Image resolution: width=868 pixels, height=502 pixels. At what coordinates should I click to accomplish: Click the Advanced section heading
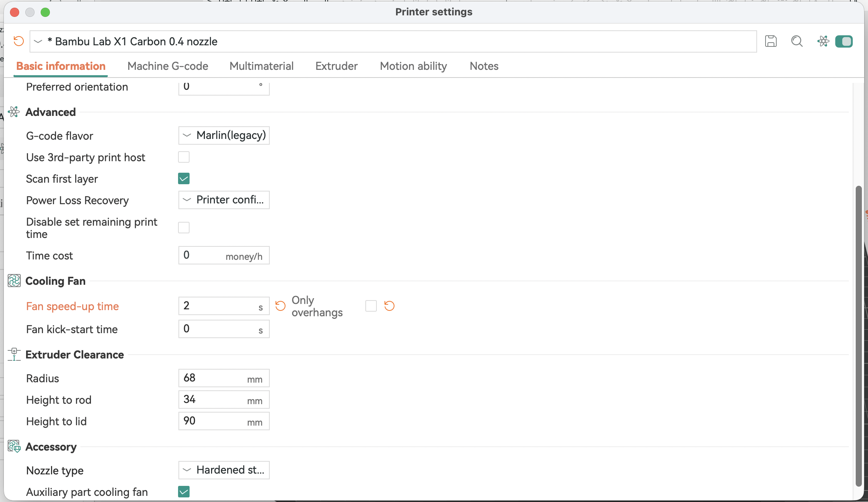(x=51, y=112)
